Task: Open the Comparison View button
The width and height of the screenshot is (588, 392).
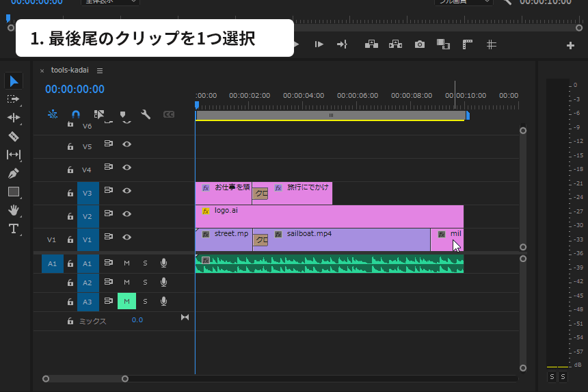Action: (443, 44)
